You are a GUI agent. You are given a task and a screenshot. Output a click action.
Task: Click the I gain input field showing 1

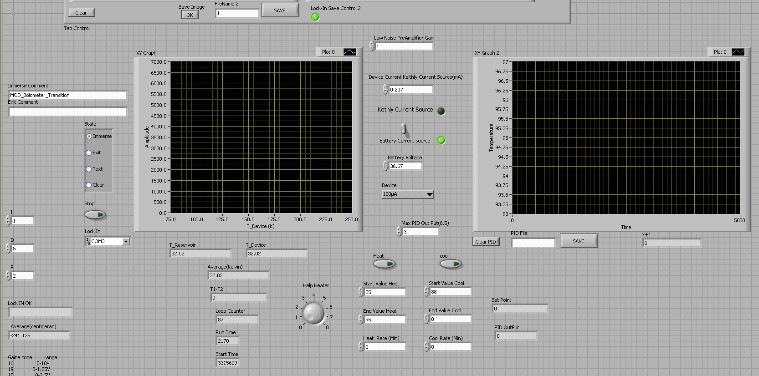click(x=22, y=221)
